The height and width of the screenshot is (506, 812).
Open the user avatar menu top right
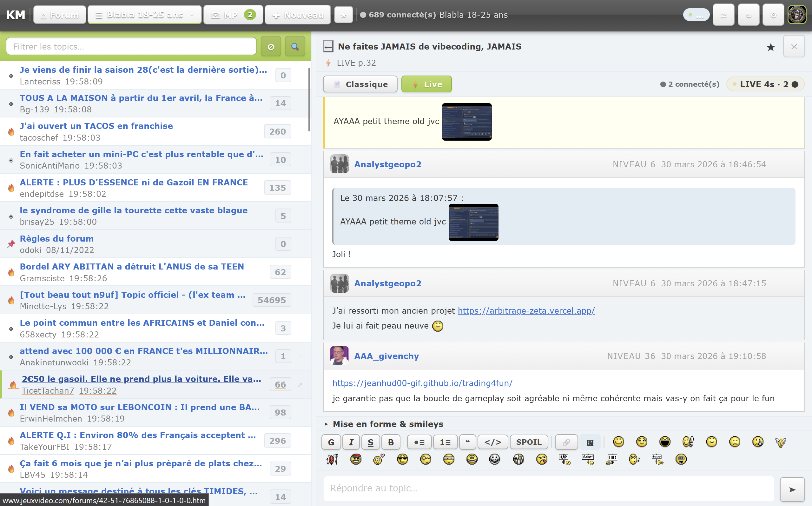[x=797, y=15]
